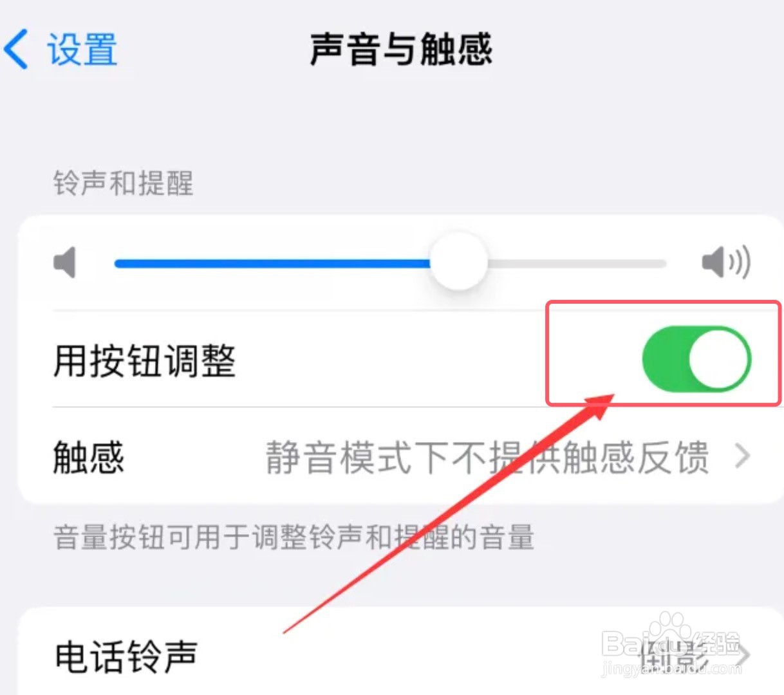
Task: Tap the low volume speaker icon
Action: pos(64,263)
